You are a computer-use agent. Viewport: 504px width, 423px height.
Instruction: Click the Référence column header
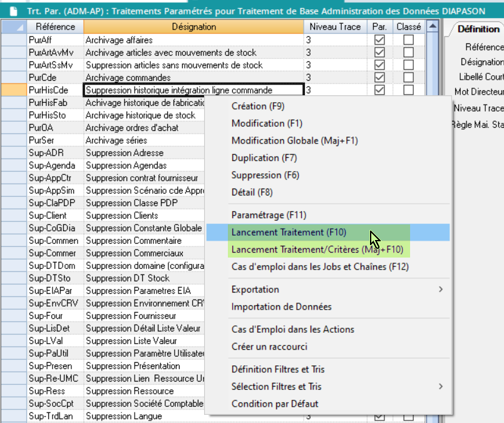tap(55, 27)
